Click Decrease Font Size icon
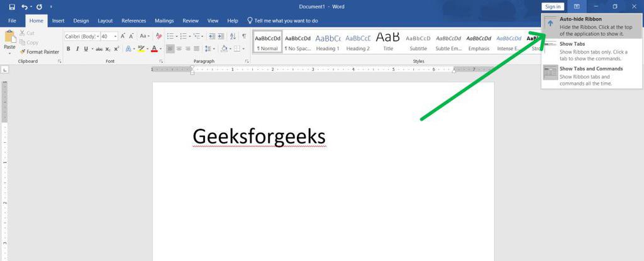Viewport: 644px width, 261px height. click(131, 36)
